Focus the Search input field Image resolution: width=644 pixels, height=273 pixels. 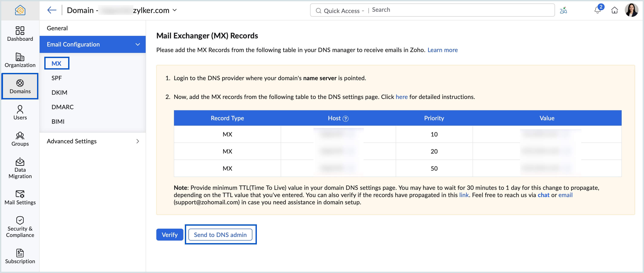[461, 10]
